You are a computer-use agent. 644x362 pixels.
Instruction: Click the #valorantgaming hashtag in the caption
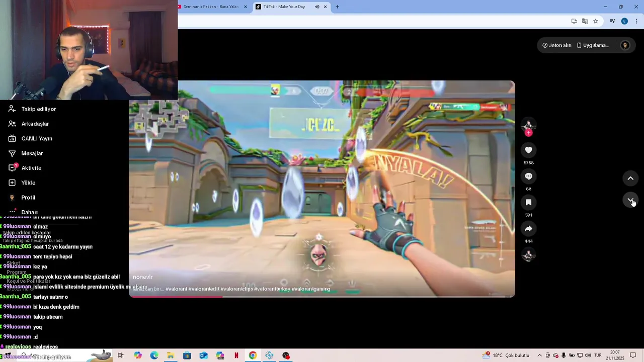coord(311,289)
